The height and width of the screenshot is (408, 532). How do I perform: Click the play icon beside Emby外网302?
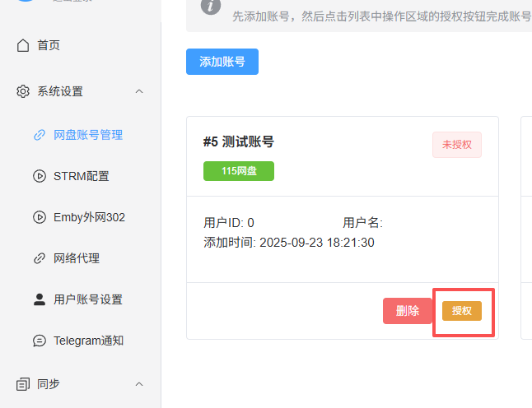click(x=40, y=217)
